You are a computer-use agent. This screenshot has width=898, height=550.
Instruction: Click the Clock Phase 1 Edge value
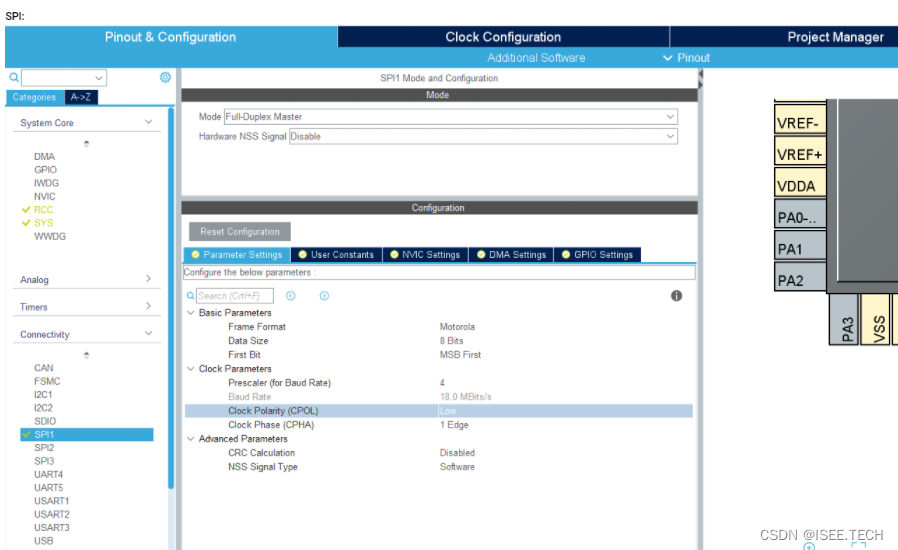(454, 425)
